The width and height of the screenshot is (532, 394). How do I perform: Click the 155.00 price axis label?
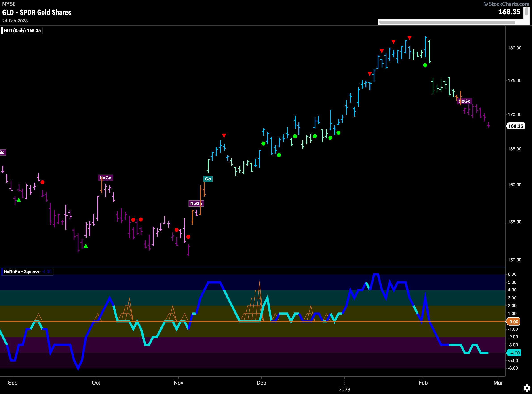[x=515, y=222]
